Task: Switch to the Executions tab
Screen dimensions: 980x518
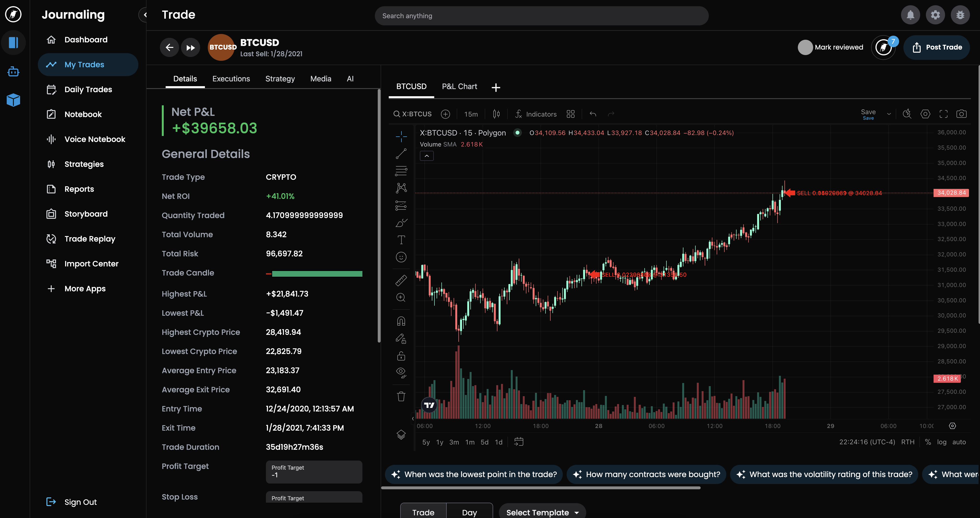Action: click(231, 78)
